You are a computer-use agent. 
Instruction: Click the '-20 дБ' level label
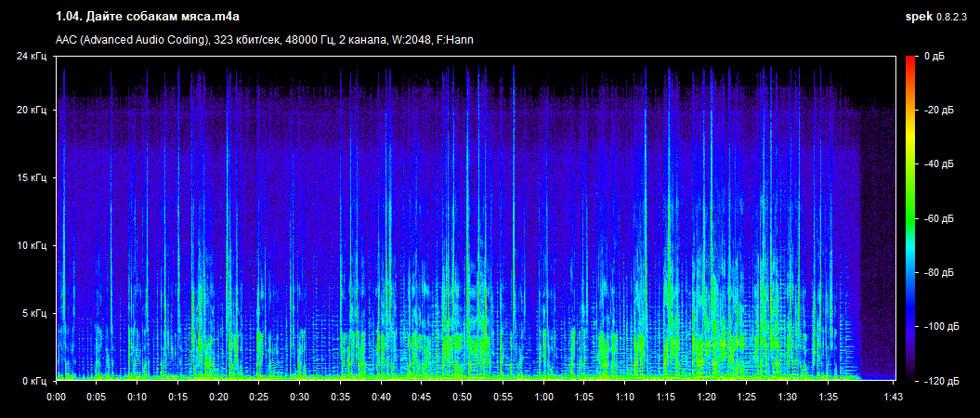tap(937, 110)
